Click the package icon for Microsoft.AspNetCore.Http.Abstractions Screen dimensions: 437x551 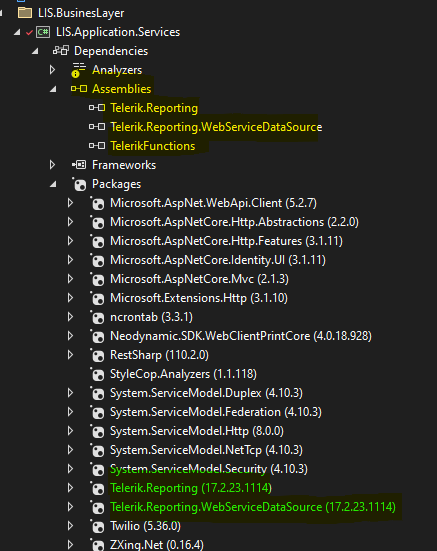point(97,222)
